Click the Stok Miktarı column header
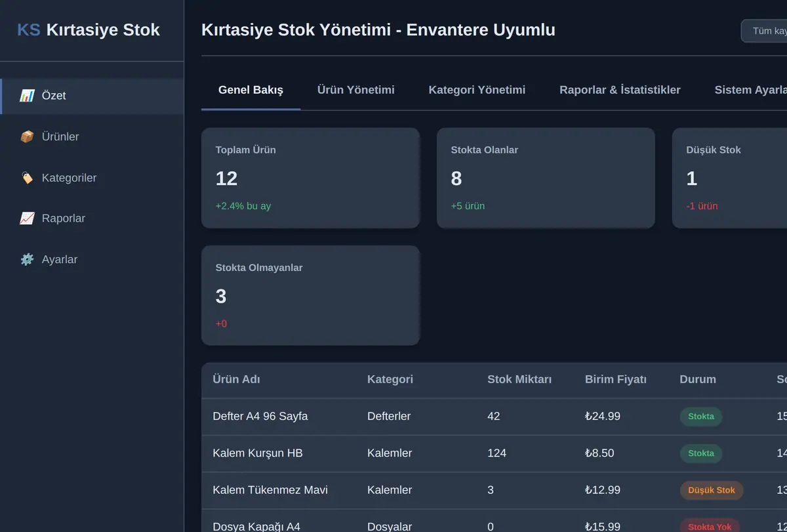 tap(519, 379)
